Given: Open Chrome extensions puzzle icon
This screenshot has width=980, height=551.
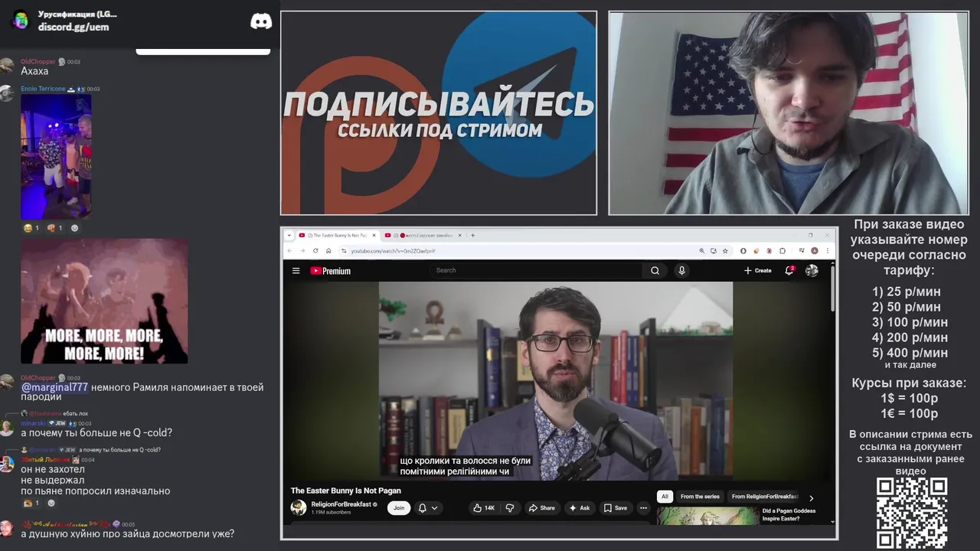Looking at the screenshot, I should (x=782, y=250).
